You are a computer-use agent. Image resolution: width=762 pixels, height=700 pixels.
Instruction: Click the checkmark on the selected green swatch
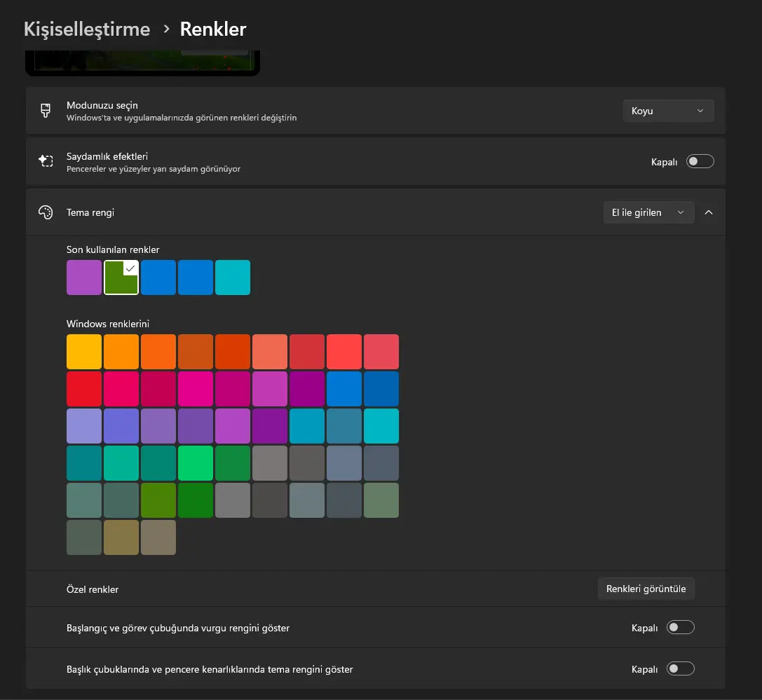[x=130, y=268]
